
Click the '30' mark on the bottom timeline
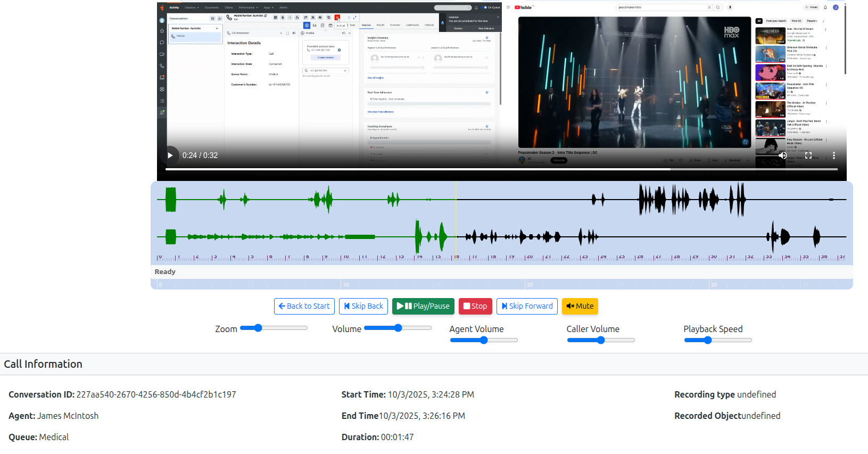click(714, 285)
